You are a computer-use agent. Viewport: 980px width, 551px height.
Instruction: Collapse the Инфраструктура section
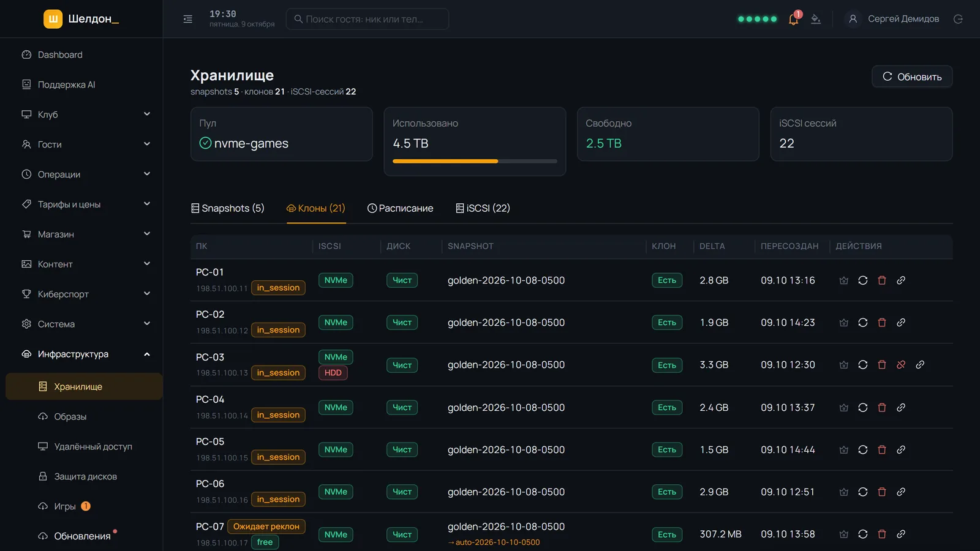(x=86, y=354)
